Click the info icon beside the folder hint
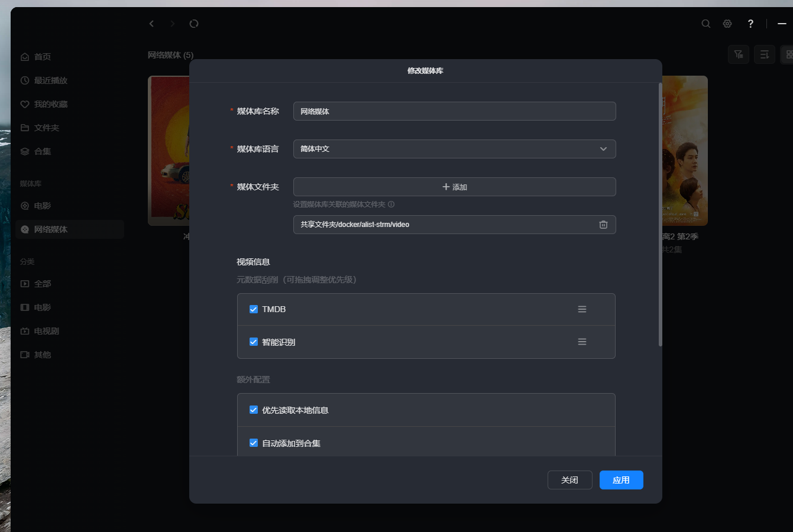Image resolution: width=793 pixels, height=532 pixels. pyautogui.click(x=391, y=205)
